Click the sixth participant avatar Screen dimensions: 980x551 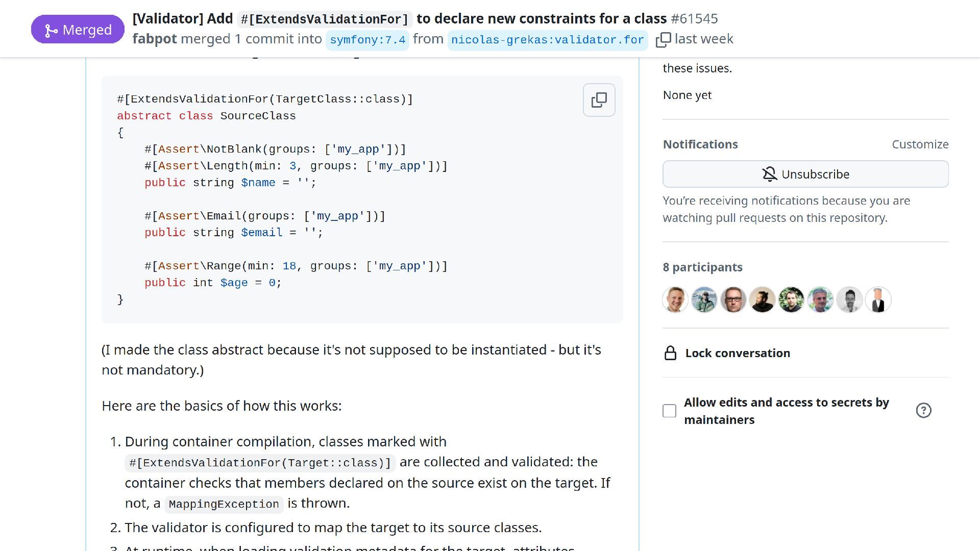pyautogui.click(x=821, y=299)
